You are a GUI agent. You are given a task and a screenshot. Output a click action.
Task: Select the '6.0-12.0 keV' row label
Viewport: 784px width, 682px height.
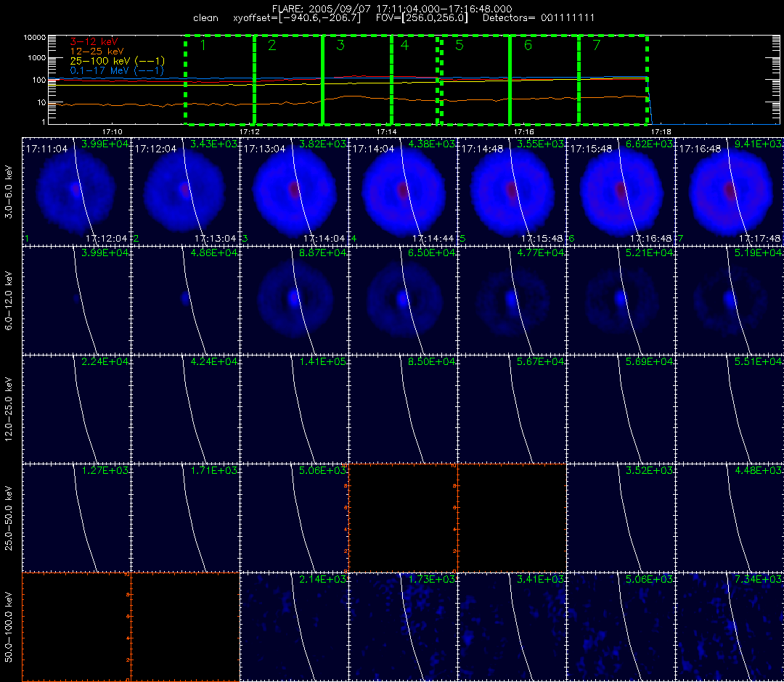click(9, 300)
